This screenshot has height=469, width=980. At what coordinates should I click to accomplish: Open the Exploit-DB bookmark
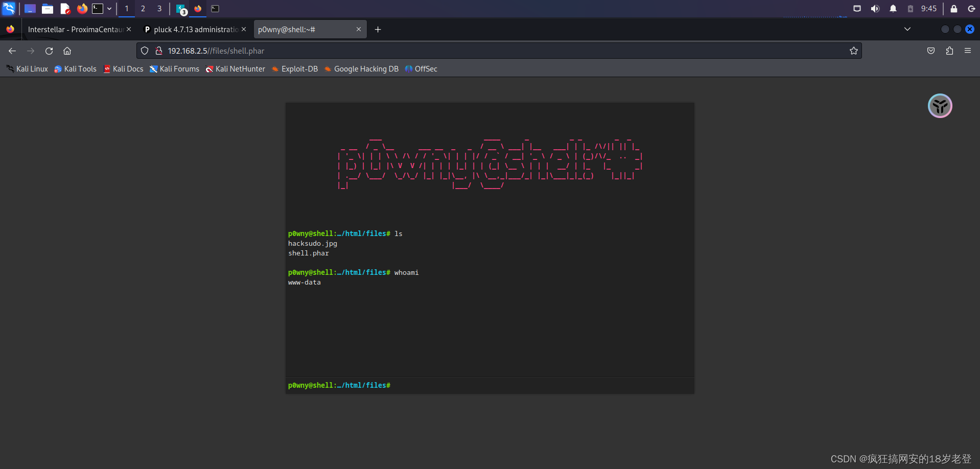click(294, 69)
